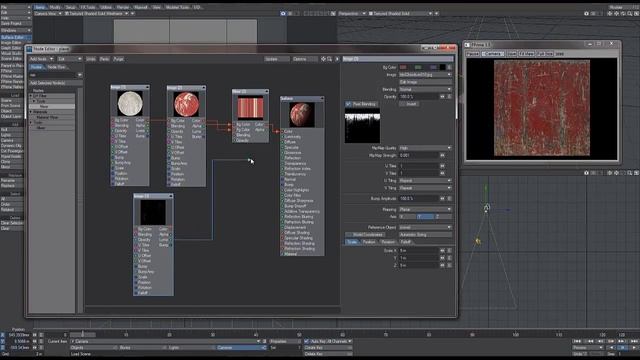Open Textured Shaded Solid Wireframe display dropdown
Image resolution: width=640 pixels, height=360 pixels.
coord(97,13)
